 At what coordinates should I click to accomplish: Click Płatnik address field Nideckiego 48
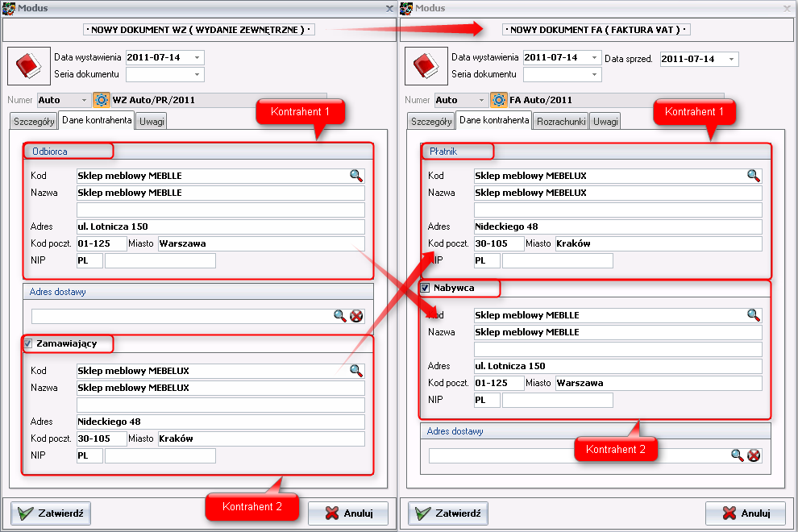[617, 227]
